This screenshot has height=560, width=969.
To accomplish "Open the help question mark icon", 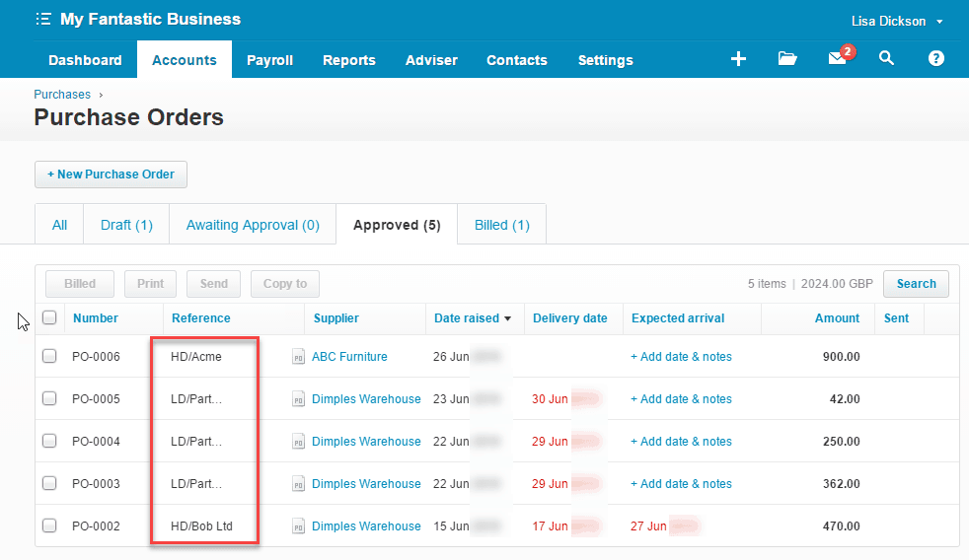I will click(936, 58).
